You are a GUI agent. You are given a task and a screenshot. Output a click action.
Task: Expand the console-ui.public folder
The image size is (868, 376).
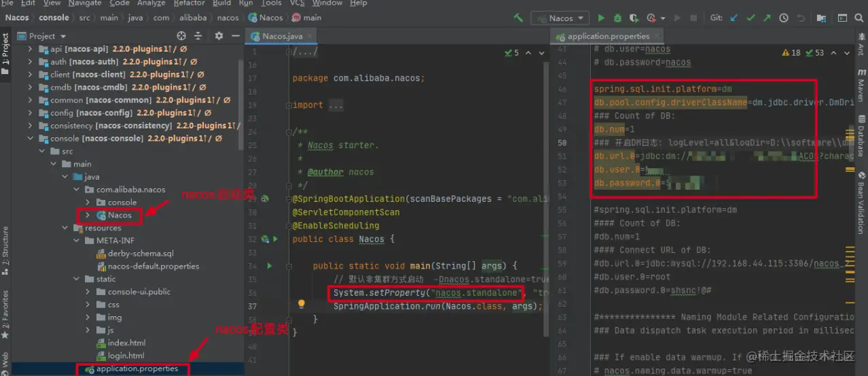coord(89,292)
